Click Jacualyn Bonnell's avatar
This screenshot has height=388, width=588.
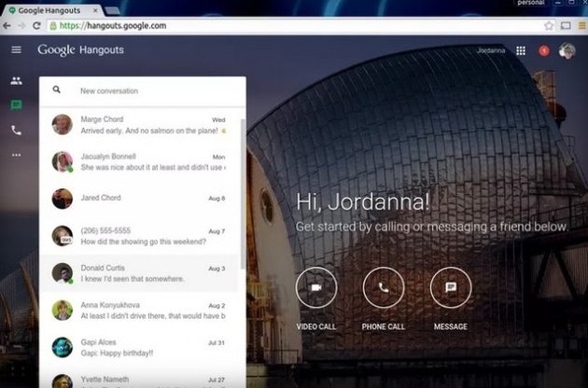[x=63, y=161]
